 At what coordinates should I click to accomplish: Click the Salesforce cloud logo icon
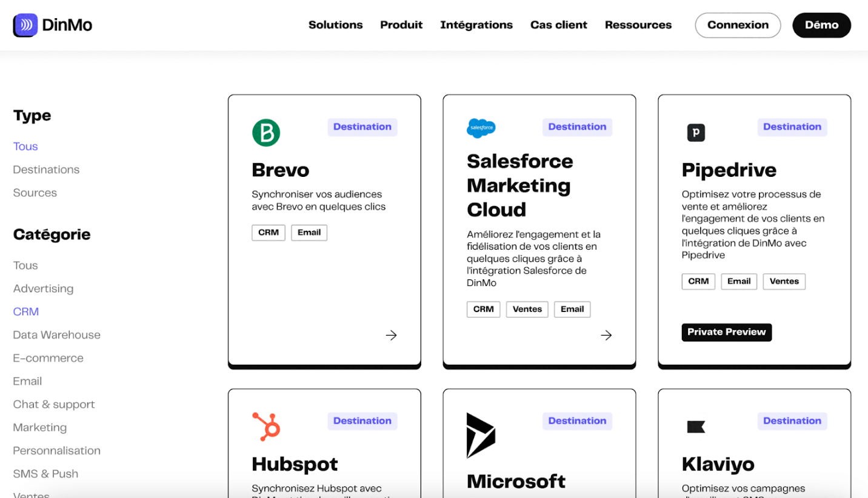pos(481,128)
